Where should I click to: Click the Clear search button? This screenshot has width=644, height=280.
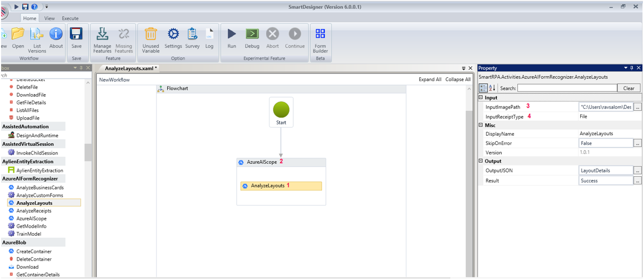[628, 88]
